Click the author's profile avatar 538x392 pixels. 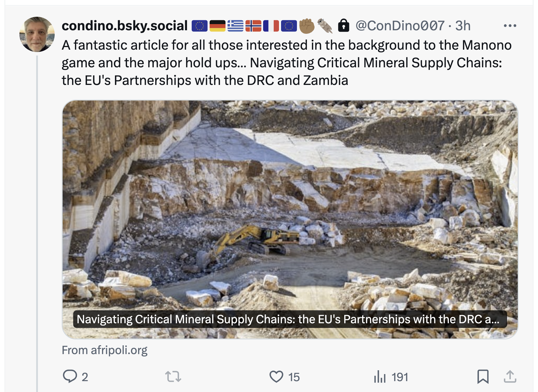click(37, 34)
